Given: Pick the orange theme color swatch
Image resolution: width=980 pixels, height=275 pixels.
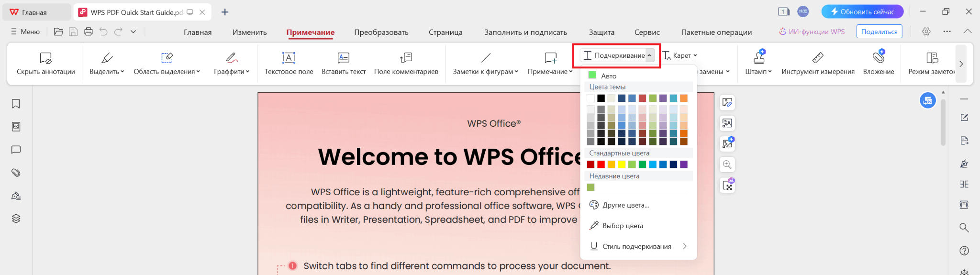Looking at the screenshot, I should point(684,98).
